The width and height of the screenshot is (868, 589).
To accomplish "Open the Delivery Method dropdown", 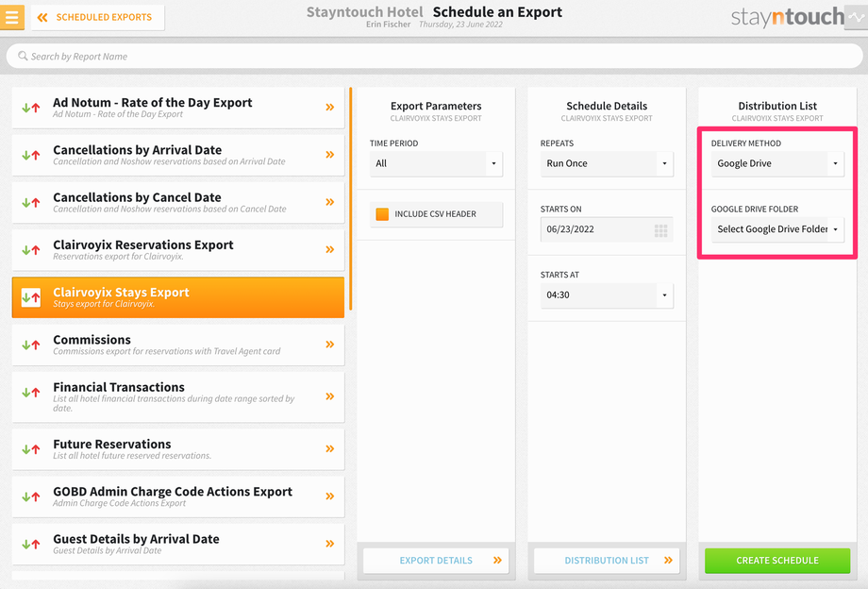I will coord(777,163).
